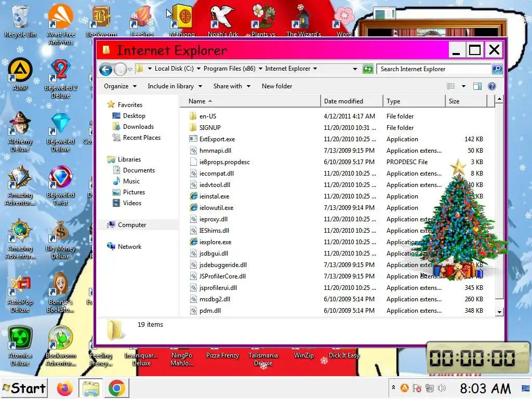Select Documents library in navigation pane
The width and height of the screenshot is (532, 399).
[139, 170]
